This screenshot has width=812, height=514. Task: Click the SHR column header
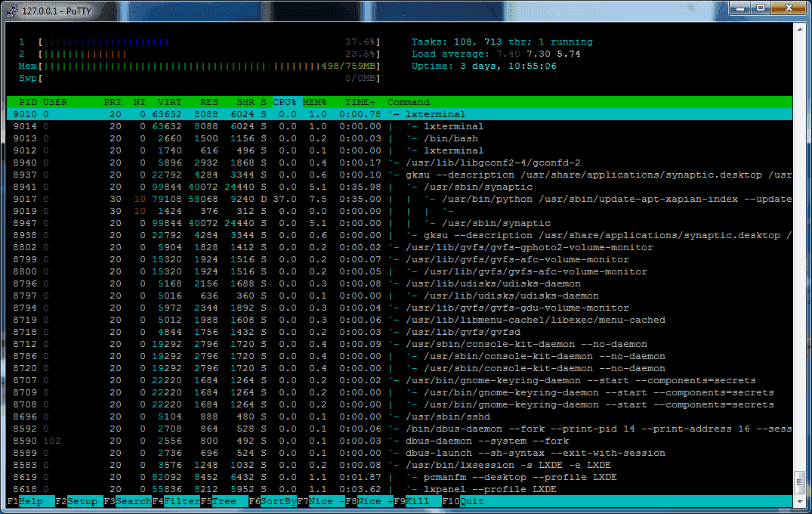245,102
